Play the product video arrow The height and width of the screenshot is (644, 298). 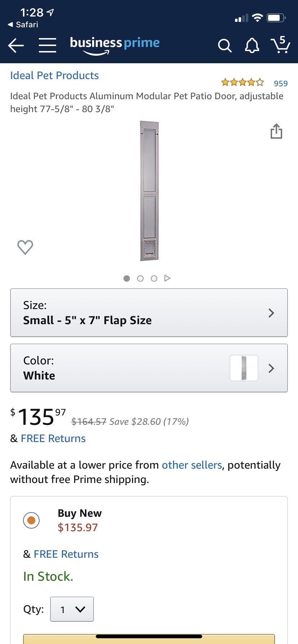pos(167,278)
